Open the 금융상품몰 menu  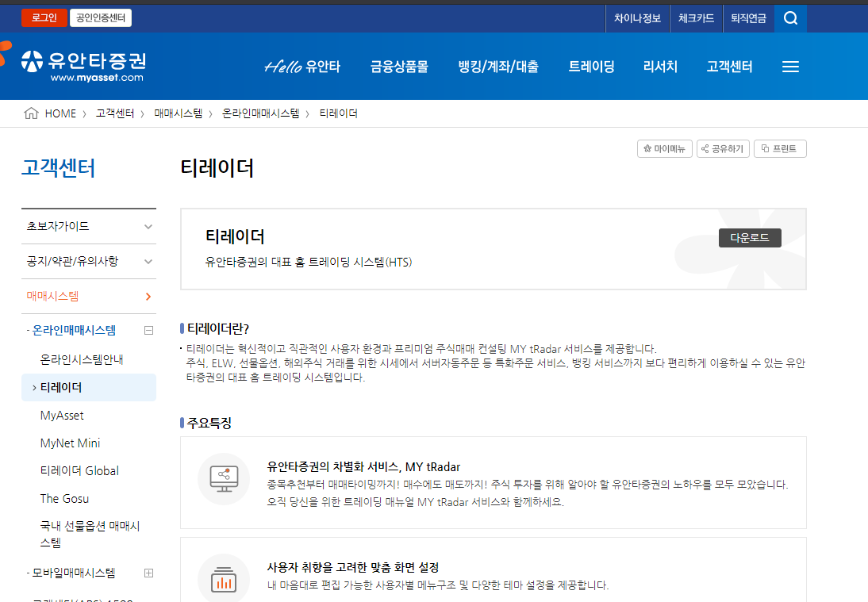point(399,67)
